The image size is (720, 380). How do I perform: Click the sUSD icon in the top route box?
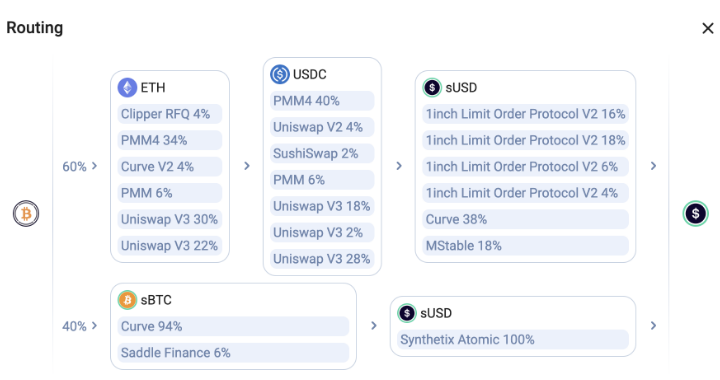tap(432, 87)
